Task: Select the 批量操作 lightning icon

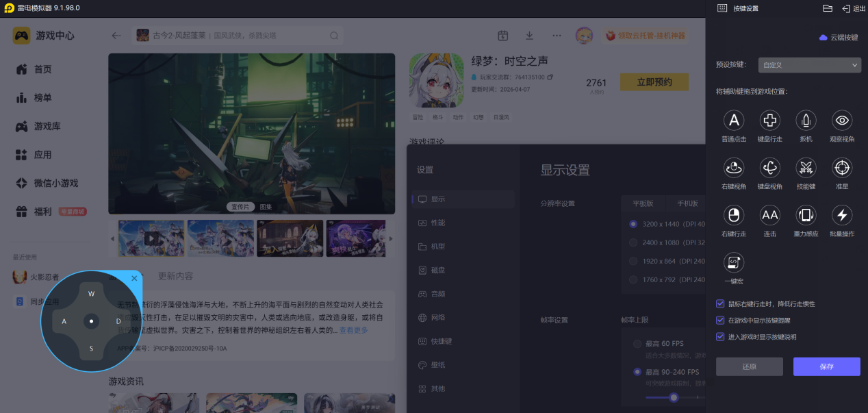Action: (x=842, y=215)
